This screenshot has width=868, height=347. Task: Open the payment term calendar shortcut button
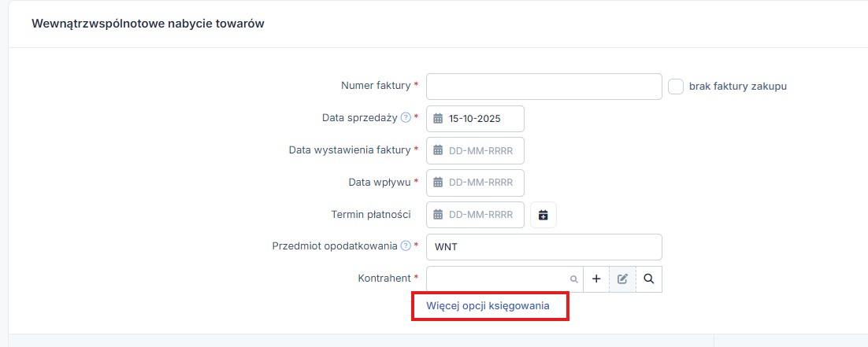(x=543, y=215)
